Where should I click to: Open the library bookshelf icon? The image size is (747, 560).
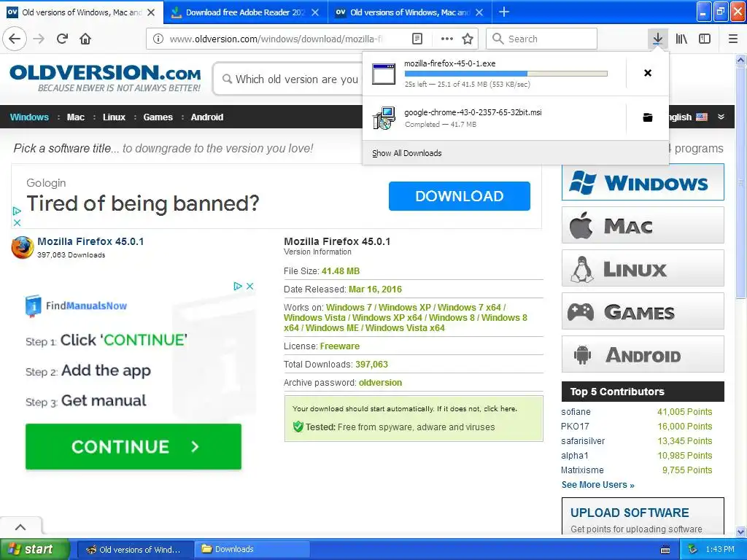pyautogui.click(x=681, y=39)
